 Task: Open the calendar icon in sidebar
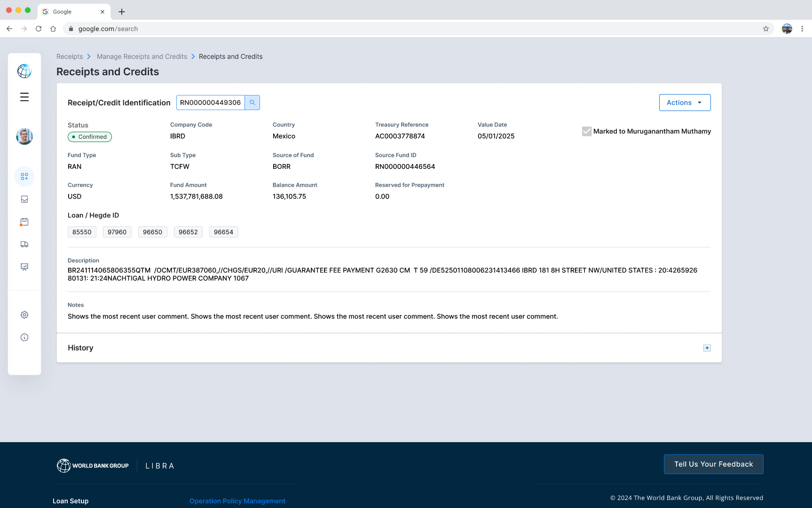pyautogui.click(x=24, y=222)
